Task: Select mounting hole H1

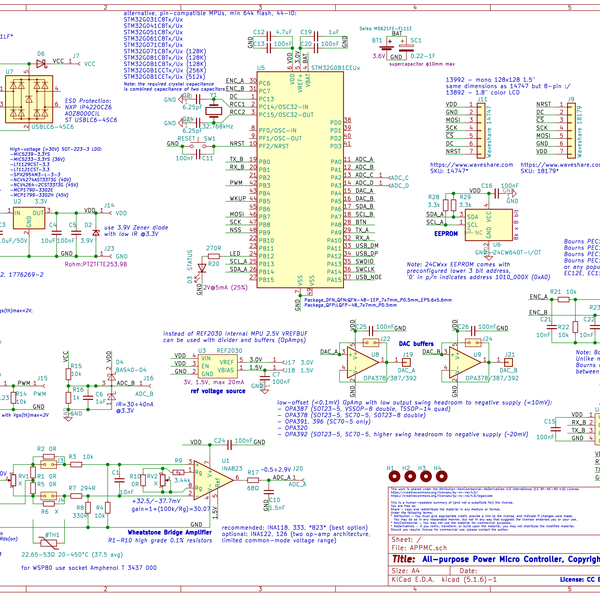Action: [394, 476]
